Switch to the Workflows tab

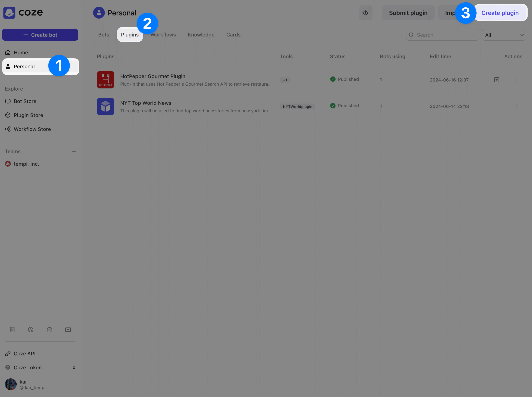tap(164, 35)
